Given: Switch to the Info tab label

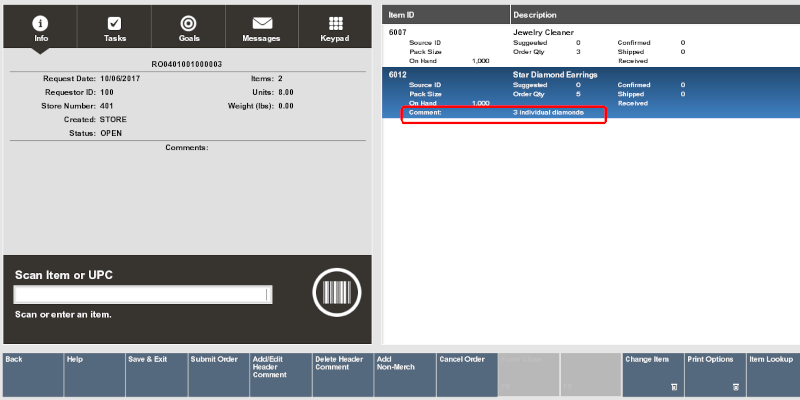Looking at the screenshot, I should (x=41, y=38).
